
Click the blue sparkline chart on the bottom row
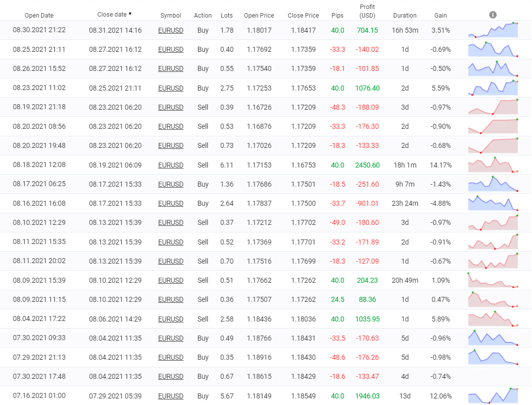coord(493,395)
